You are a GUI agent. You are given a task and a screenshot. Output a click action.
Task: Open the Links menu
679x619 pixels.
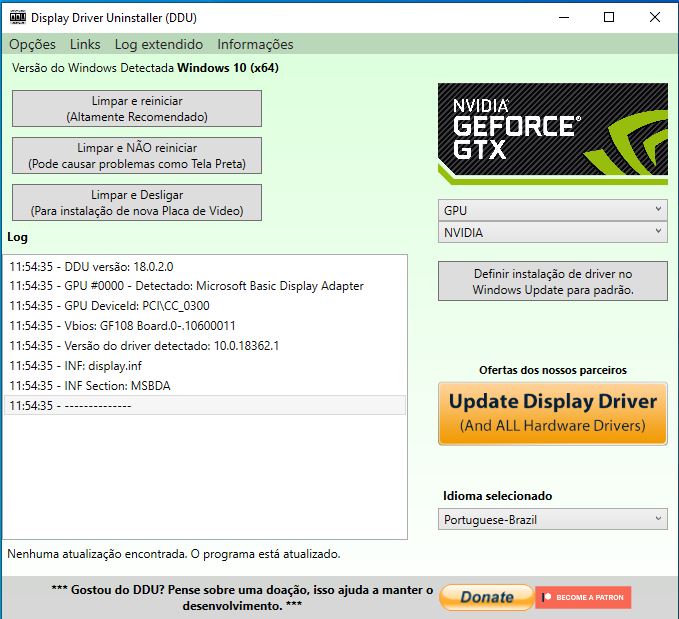pos(85,44)
